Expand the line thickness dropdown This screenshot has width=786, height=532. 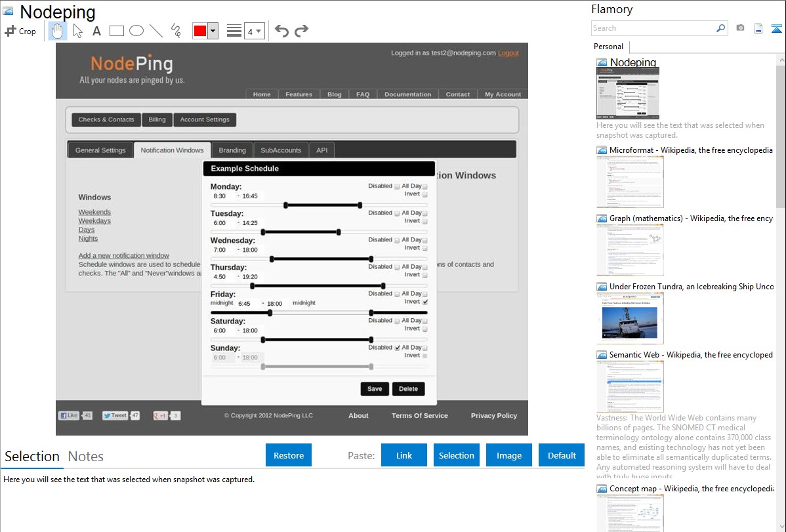(254, 31)
